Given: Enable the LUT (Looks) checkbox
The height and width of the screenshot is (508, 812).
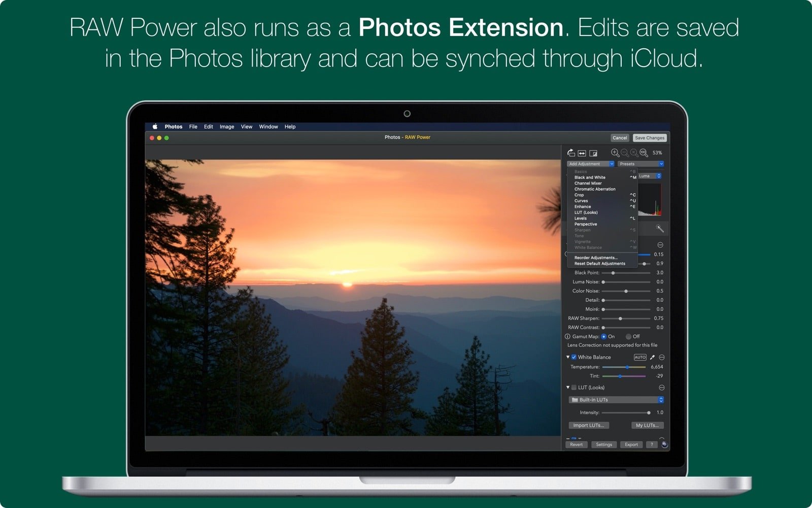Looking at the screenshot, I should (x=574, y=388).
